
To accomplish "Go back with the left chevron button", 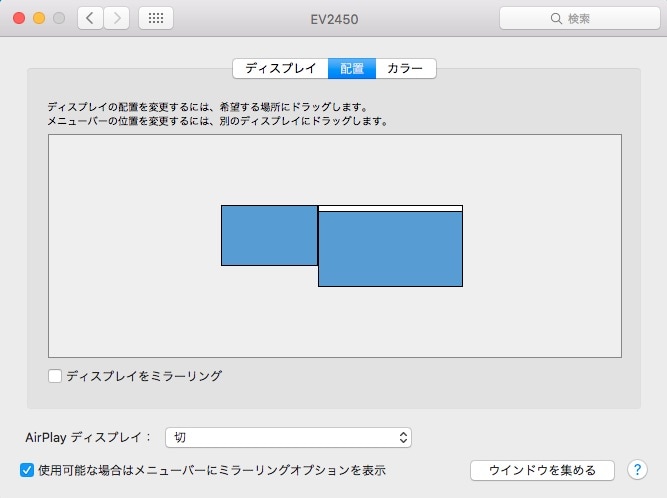I will click(x=90, y=18).
